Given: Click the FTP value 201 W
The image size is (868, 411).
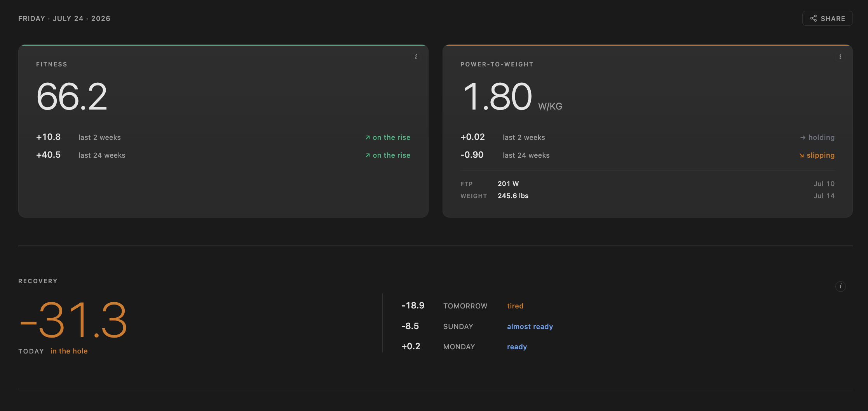Looking at the screenshot, I should 508,184.
